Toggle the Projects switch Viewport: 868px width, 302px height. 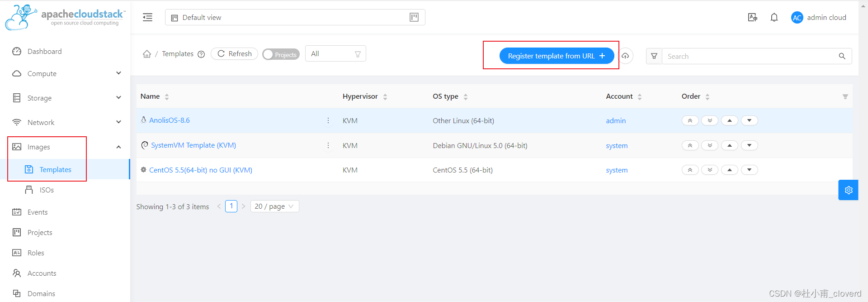pos(281,54)
